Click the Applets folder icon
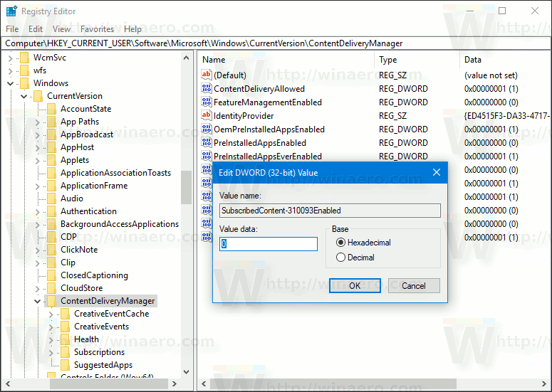Viewport: 552px width, 392px height. (52, 160)
